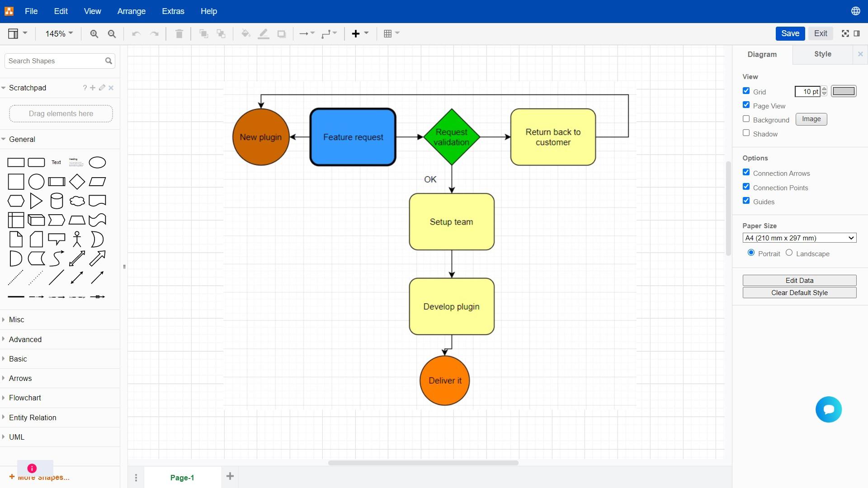Screen dimensions: 868x488
Task: Click the zoom in magnifier icon
Action: coord(94,34)
